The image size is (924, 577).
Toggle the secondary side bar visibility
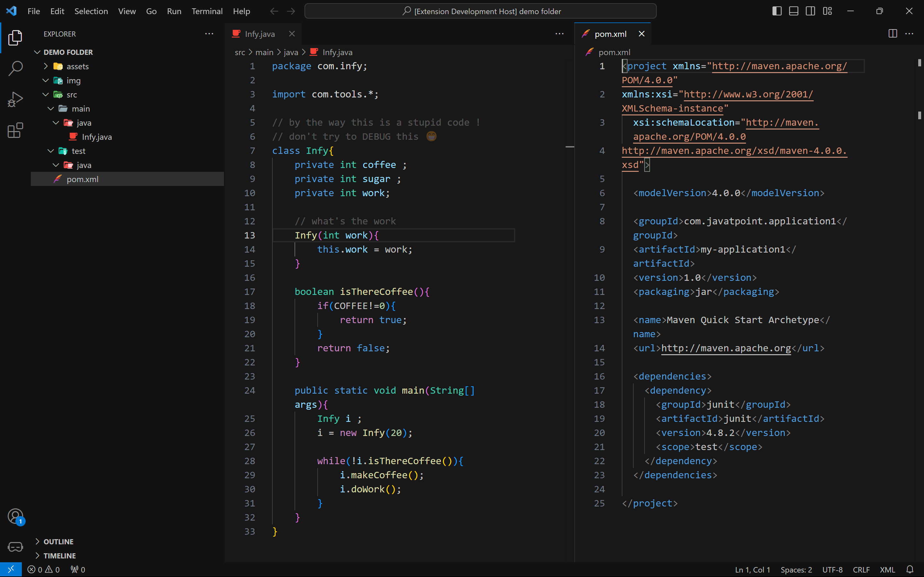tap(810, 11)
